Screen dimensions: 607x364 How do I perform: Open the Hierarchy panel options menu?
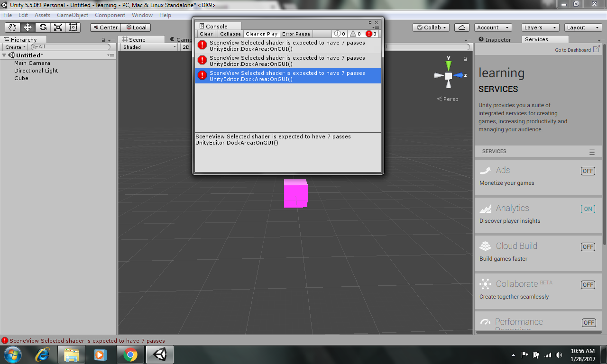(111, 40)
